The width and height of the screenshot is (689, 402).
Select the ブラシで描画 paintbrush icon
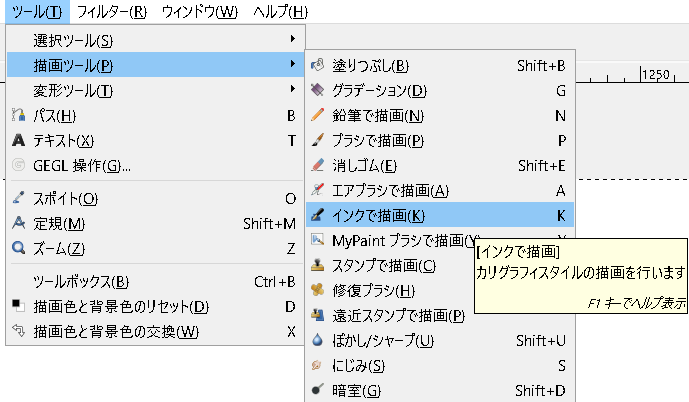pos(317,141)
